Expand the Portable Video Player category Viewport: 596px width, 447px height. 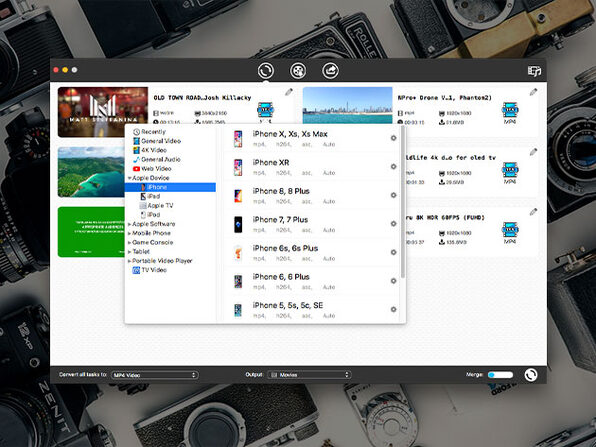pos(130,261)
